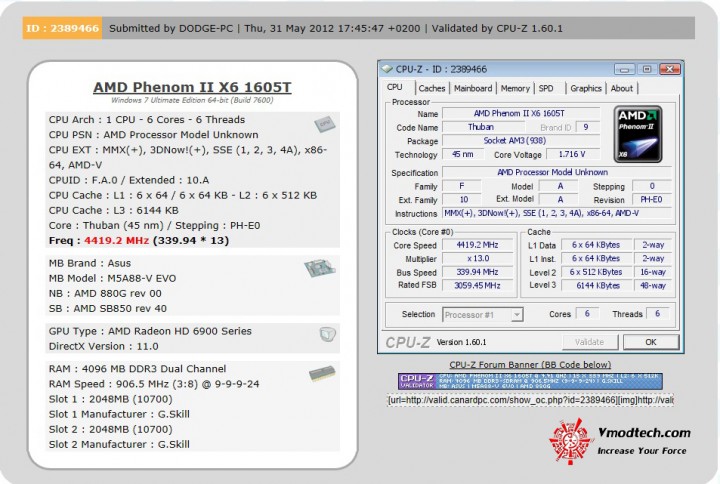This screenshot has height=484, width=720.
Task: Click the CPU-Z Forum Banner link text
Action: 530,365
